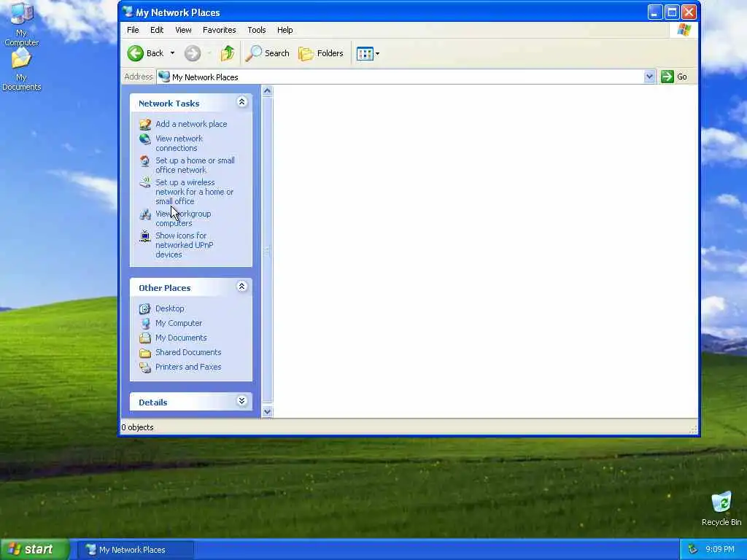Click the Windows logo in the menu bar
Viewport: 747px width, 560px height.
pyautogui.click(x=684, y=29)
